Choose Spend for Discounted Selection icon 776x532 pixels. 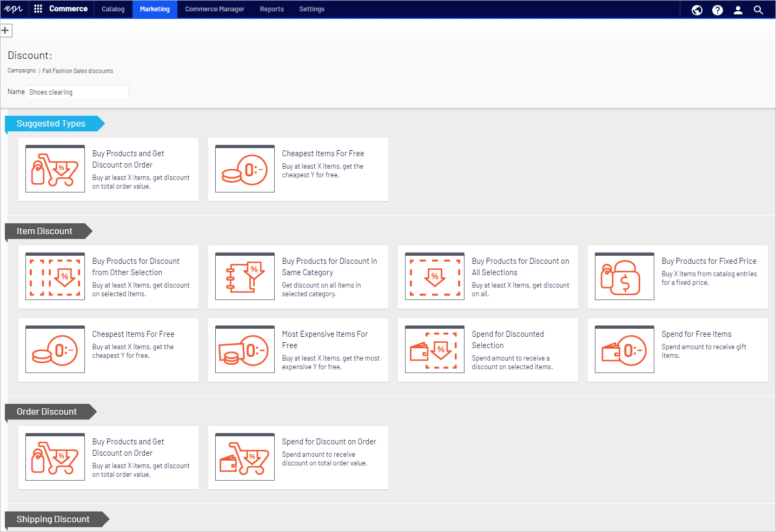coord(435,349)
